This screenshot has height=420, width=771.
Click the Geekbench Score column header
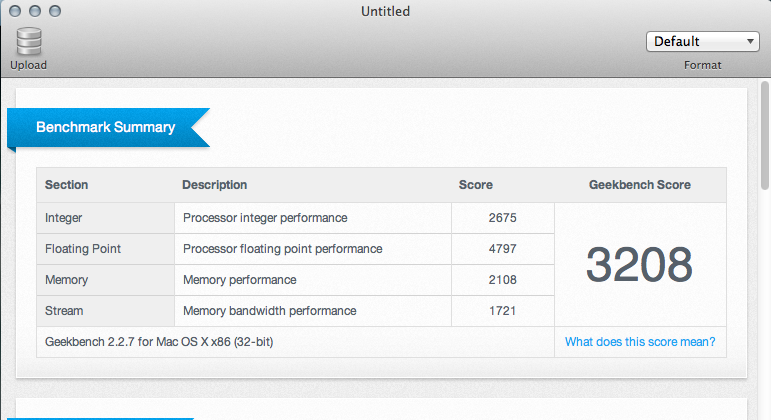[639, 185]
